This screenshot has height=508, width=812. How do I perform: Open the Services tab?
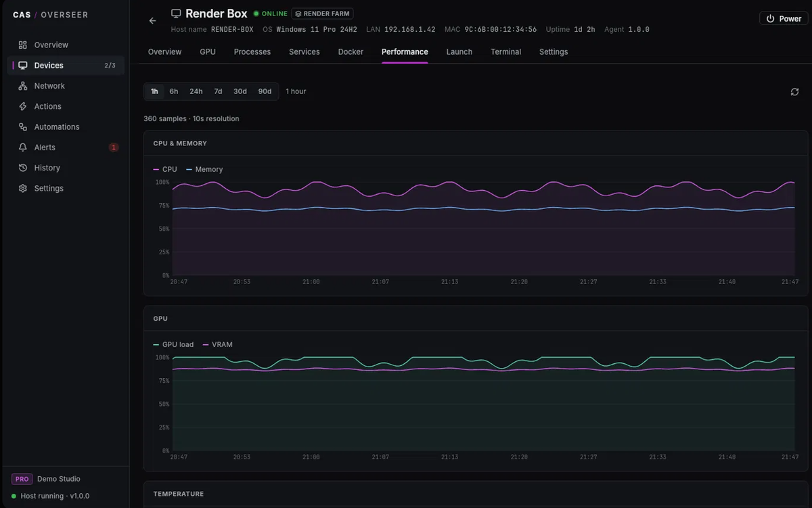click(x=304, y=52)
